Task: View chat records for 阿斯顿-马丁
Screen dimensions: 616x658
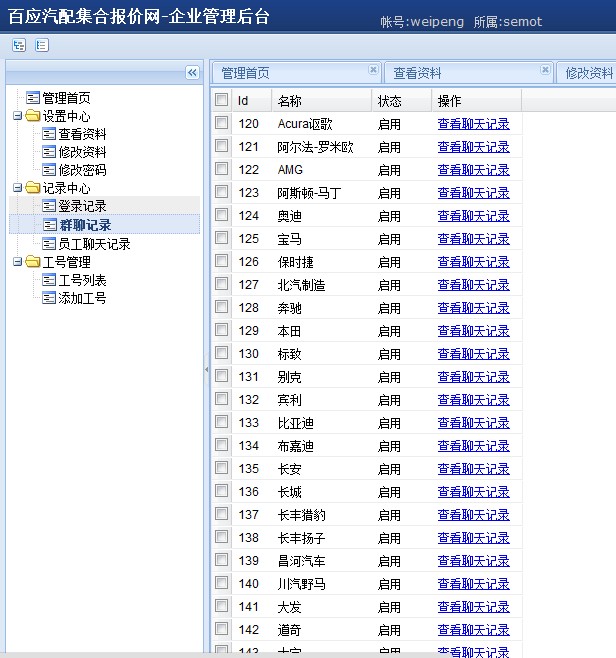Action: click(x=473, y=193)
